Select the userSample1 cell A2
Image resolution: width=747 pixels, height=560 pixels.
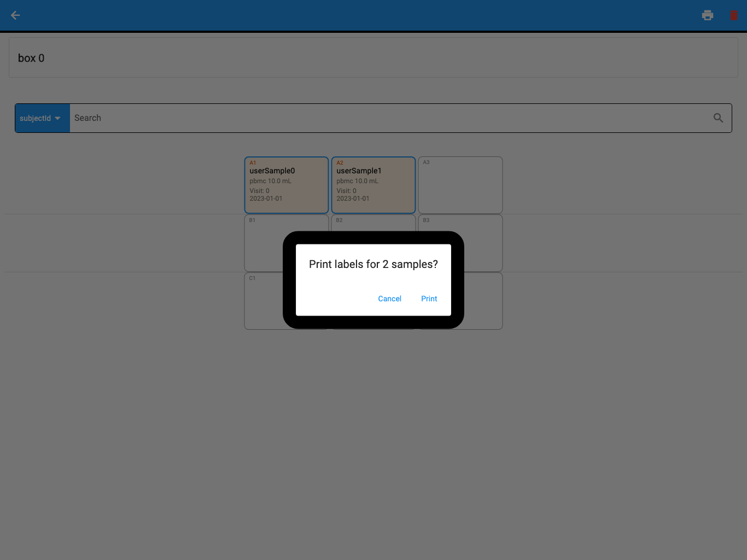(x=373, y=185)
